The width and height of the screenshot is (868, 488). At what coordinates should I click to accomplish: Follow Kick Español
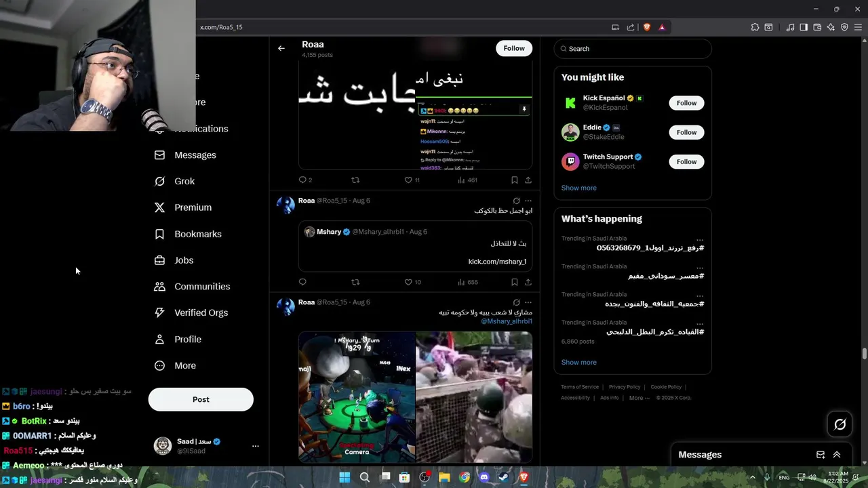[x=686, y=103]
